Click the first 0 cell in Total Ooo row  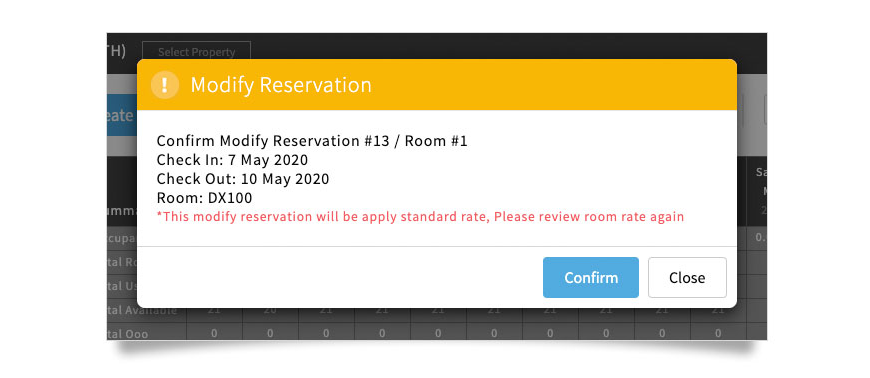(x=214, y=334)
